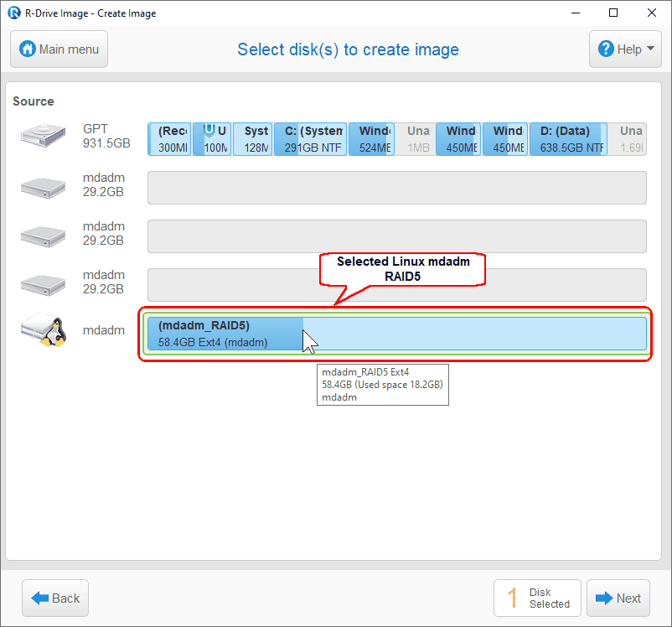Select the C: (System) 291GB partition
The image size is (672, 627).
(x=310, y=139)
